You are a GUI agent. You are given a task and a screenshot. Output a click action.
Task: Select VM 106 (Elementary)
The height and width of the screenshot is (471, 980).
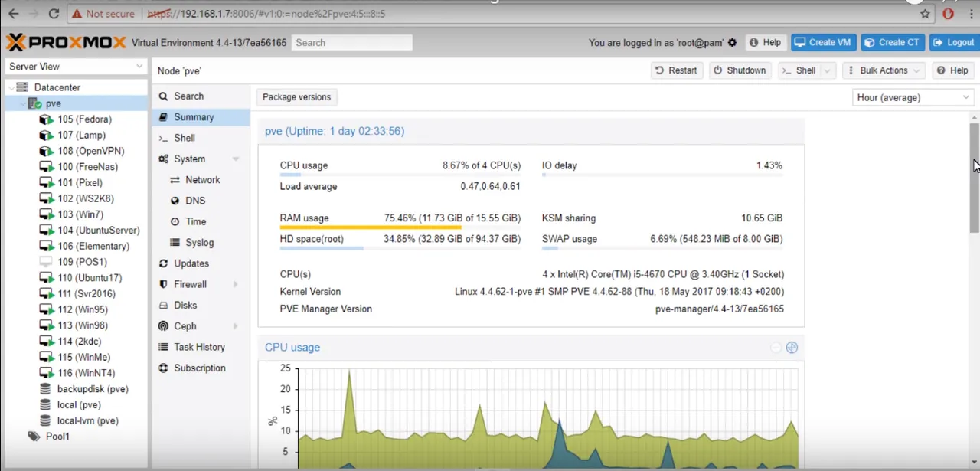(93, 246)
